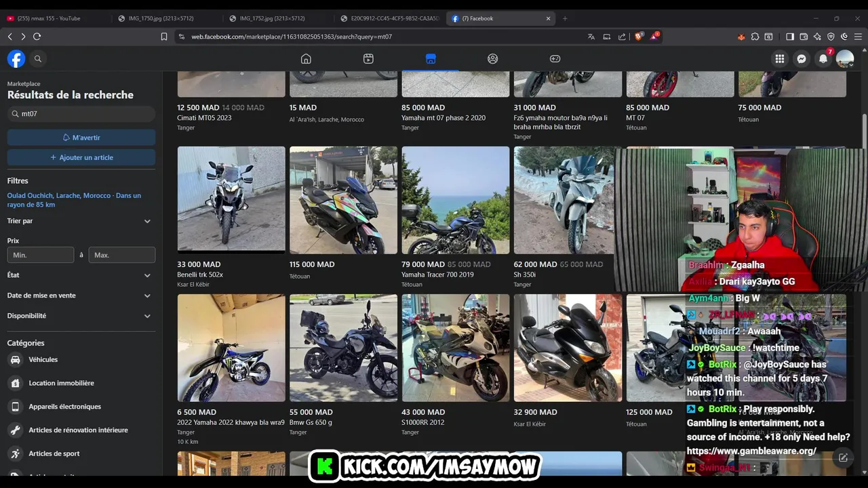Click the translate page icon
This screenshot has width=868, height=488.
(591, 37)
